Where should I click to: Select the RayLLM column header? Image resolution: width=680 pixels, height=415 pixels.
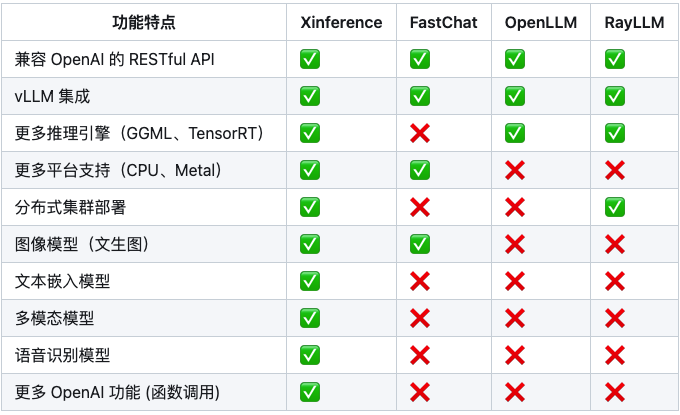634,23
